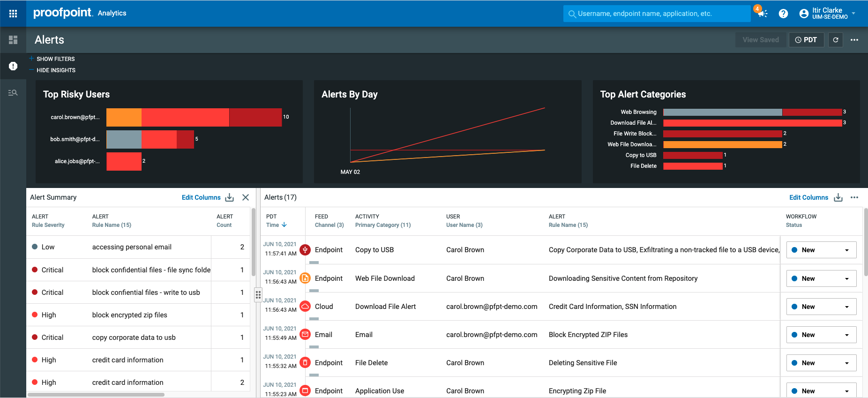Click Edit Columns in Alert Summary
Viewport: 868px width, 398px height.
coord(201,197)
